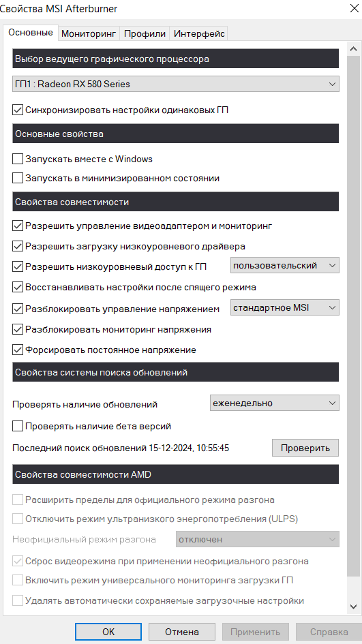Close the Свойства MSI Afterburner window
This screenshot has height=644, width=362.
(x=353, y=8)
